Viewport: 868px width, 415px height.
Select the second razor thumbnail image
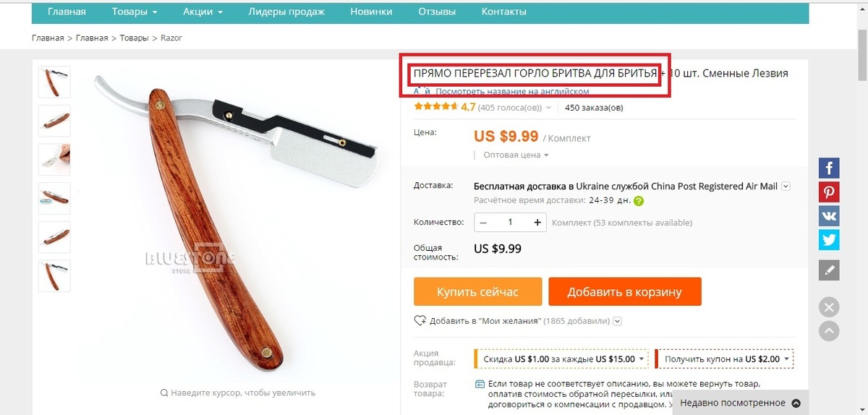(x=54, y=121)
